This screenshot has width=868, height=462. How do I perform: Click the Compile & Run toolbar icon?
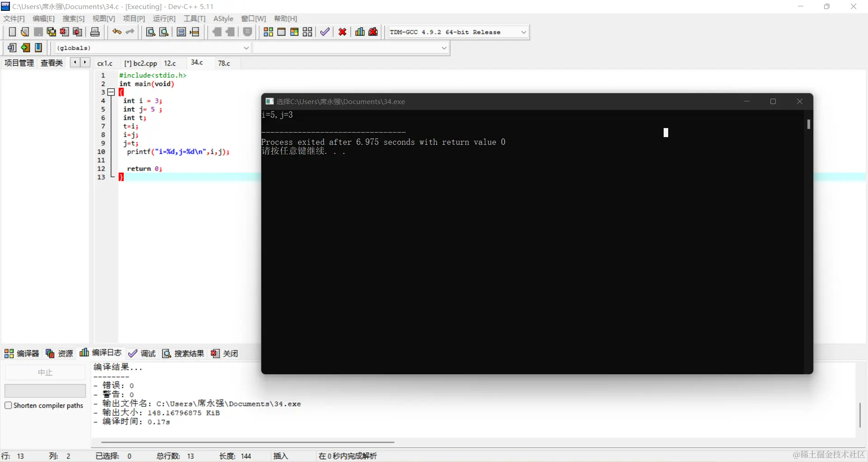pos(294,32)
